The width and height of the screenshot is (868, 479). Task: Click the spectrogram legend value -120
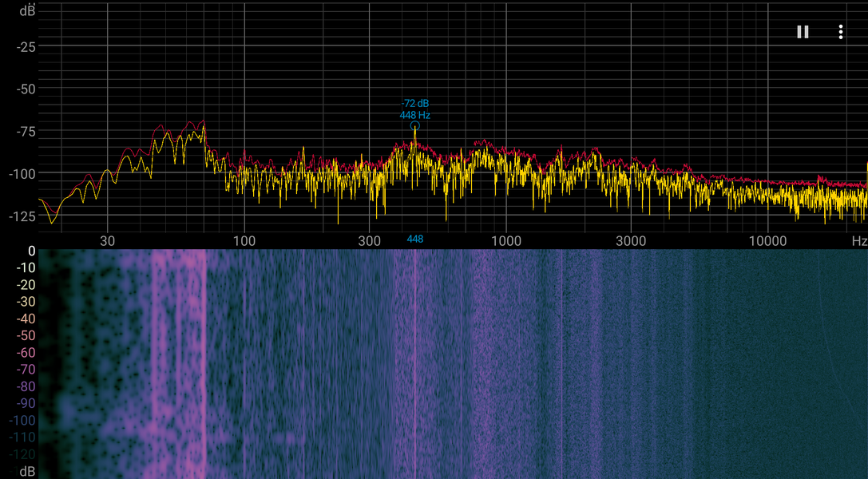click(22, 455)
